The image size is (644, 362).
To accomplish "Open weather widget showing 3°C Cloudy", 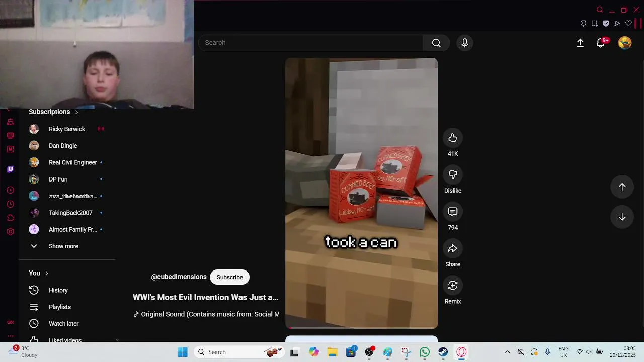I will point(23,352).
